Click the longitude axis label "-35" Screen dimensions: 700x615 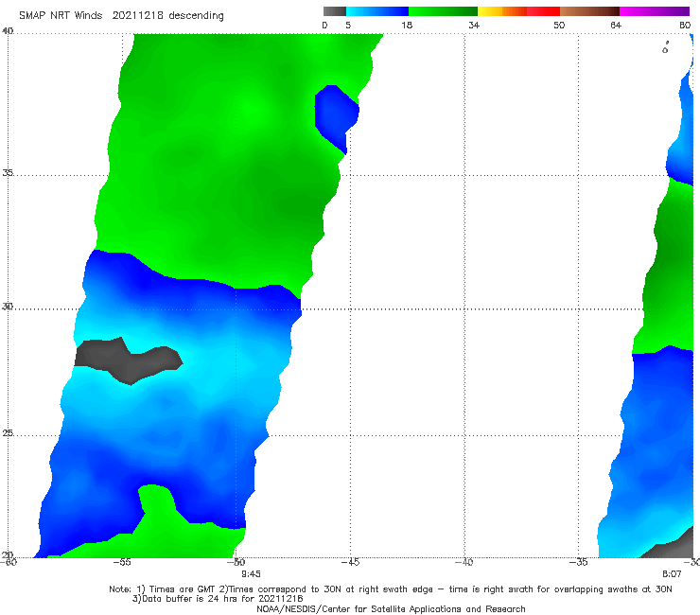pos(579,562)
